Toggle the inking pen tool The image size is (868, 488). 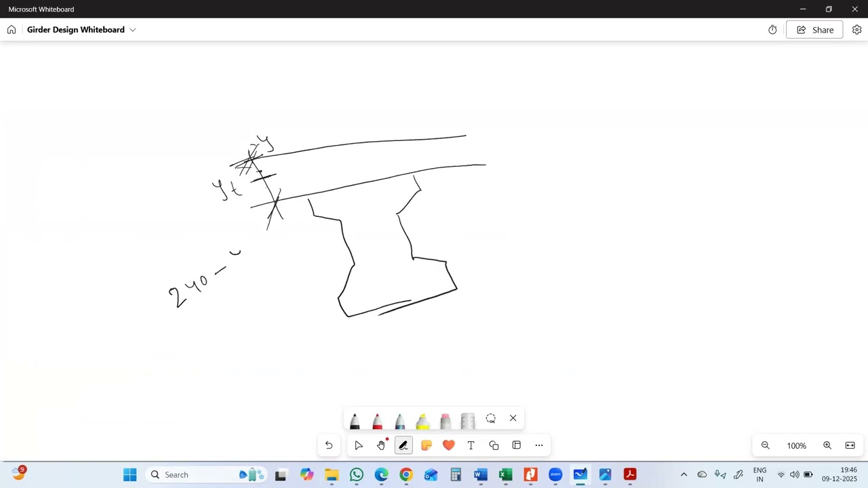[403, 445]
